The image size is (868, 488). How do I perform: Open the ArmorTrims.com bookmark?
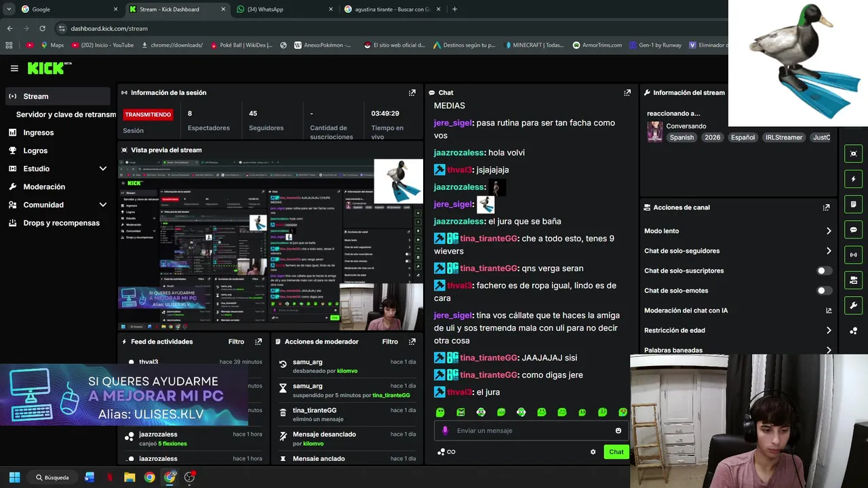(597, 45)
